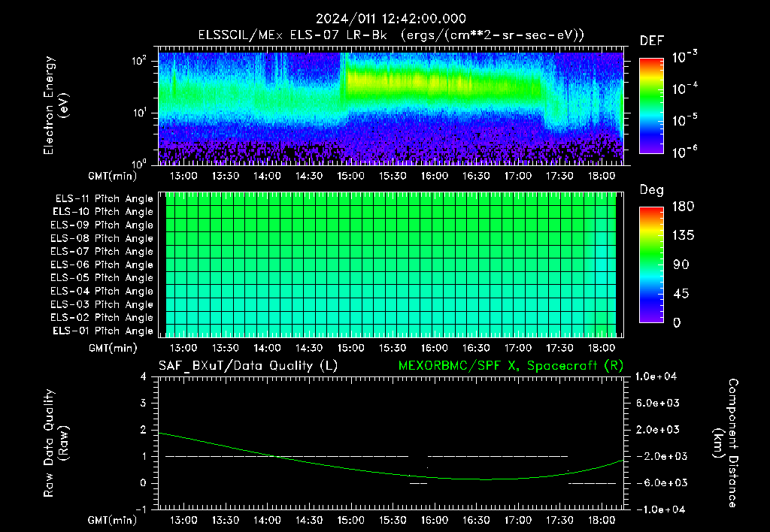Click GMT(min) label of the data quality panel
Image resolution: width=770 pixels, height=532 pixels.
click(x=113, y=520)
